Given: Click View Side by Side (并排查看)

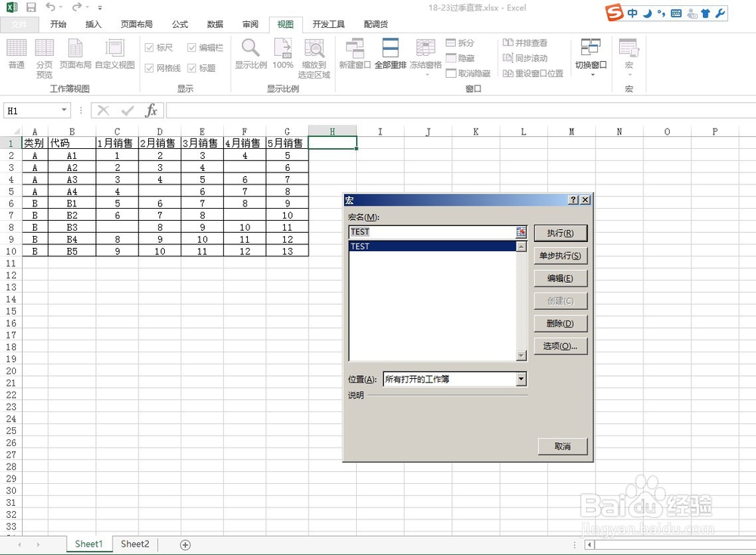Looking at the screenshot, I should 525,43.
